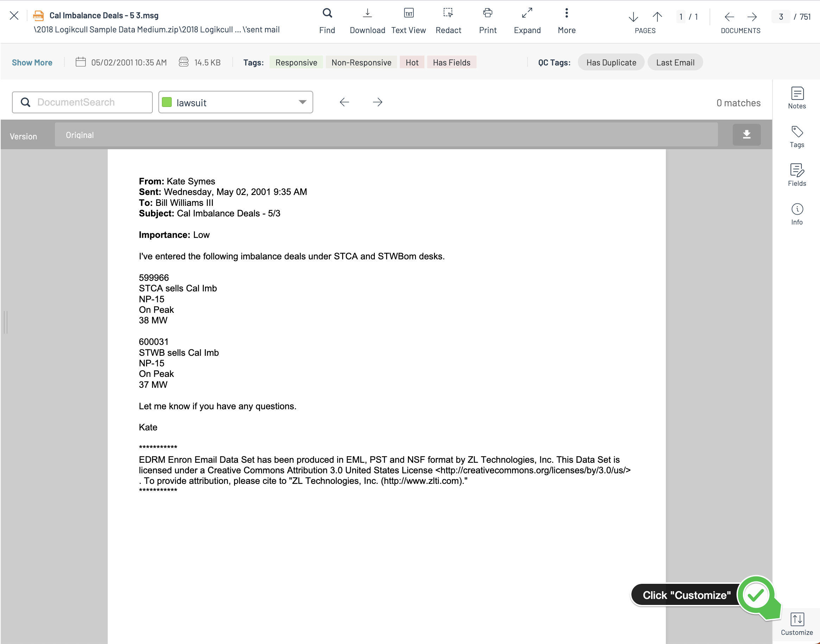Screen dimensions: 820x644
Task: Toggle the Has Fields tag
Action: (452, 63)
